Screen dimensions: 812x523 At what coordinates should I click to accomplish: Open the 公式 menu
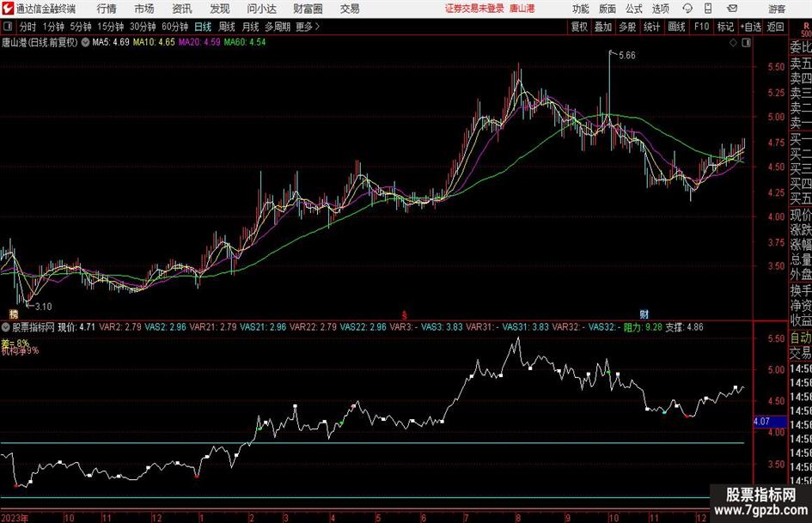point(633,9)
